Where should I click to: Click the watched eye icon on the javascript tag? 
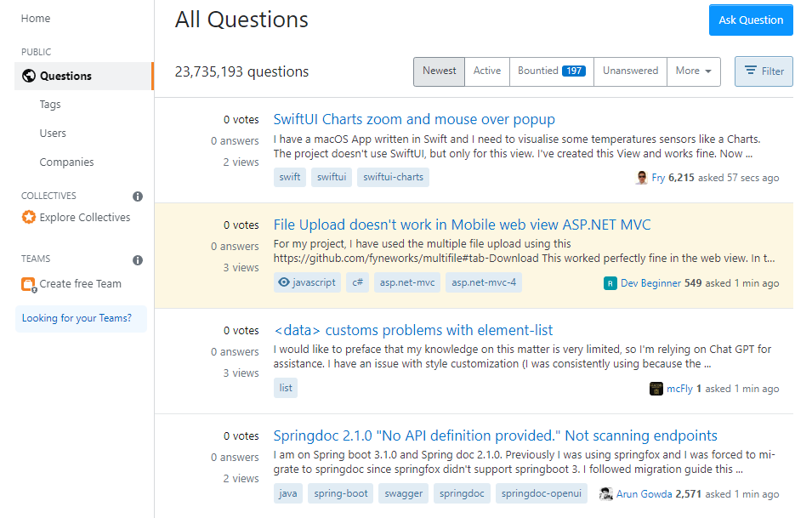tap(284, 282)
